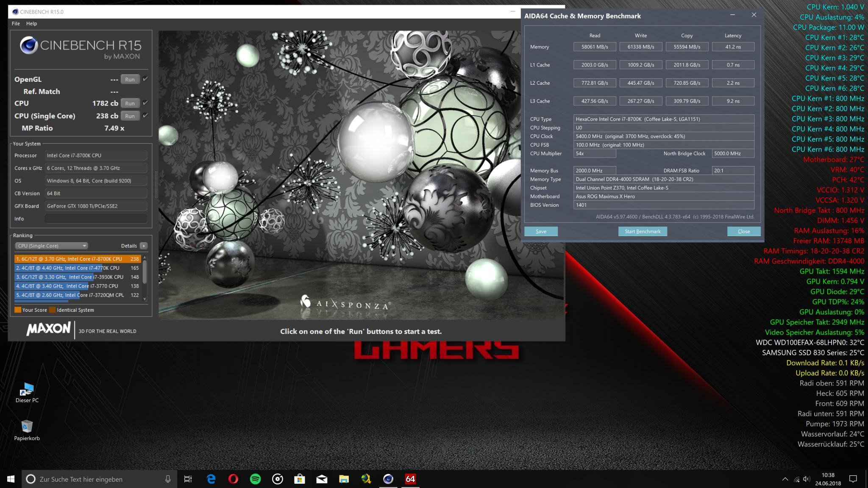The image size is (868, 488).
Task: Select the i7-3930K ranking entry
Action: pyautogui.click(x=78, y=277)
